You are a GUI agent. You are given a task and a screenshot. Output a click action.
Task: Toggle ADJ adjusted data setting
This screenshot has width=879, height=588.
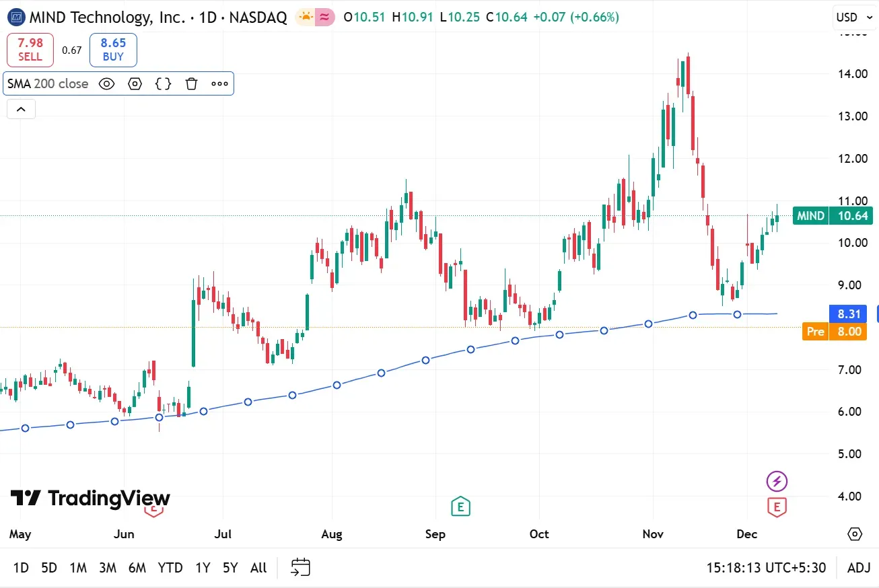(859, 568)
